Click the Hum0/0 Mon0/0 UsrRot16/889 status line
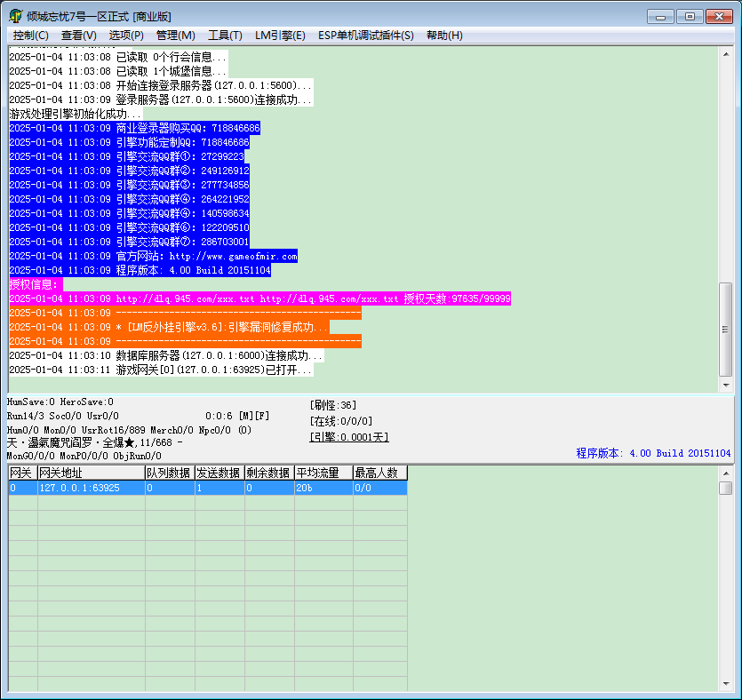The height and width of the screenshot is (700, 742). [129, 430]
